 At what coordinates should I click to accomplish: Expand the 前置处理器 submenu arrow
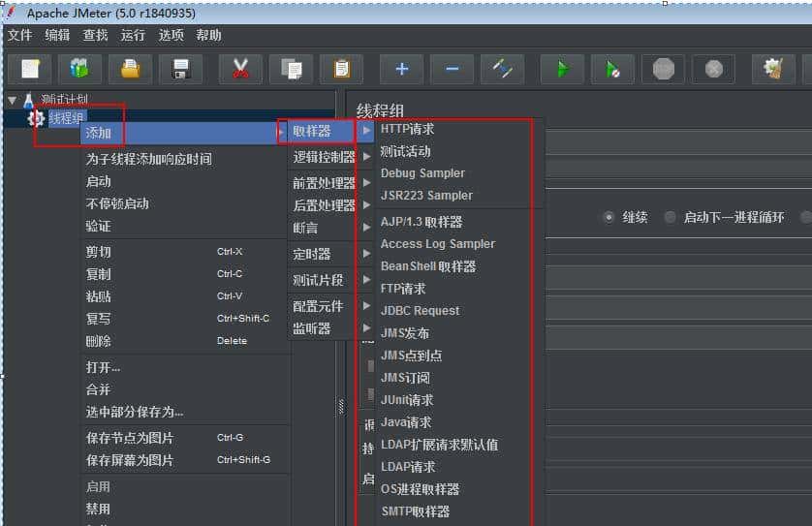click(366, 182)
